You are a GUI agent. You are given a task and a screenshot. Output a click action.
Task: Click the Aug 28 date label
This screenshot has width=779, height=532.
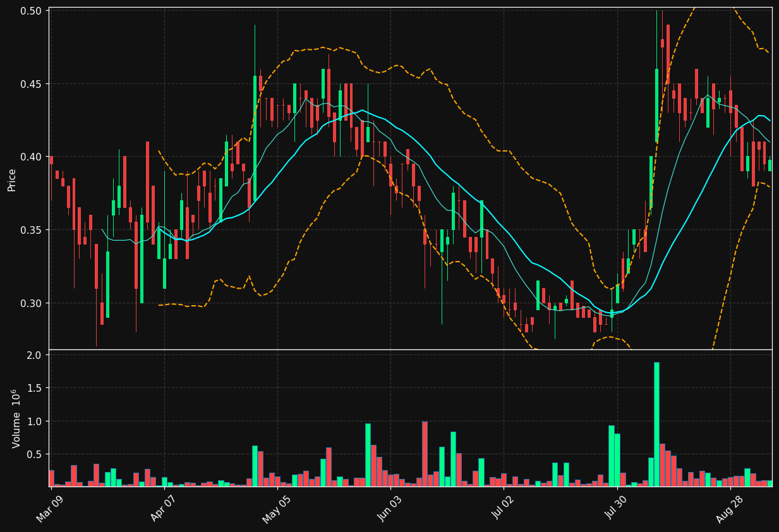(x=730, y=508)
